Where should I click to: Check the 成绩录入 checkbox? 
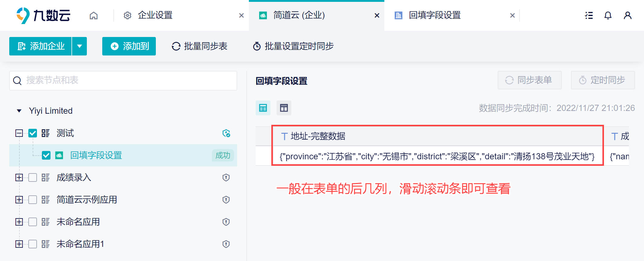pos(33,177)
